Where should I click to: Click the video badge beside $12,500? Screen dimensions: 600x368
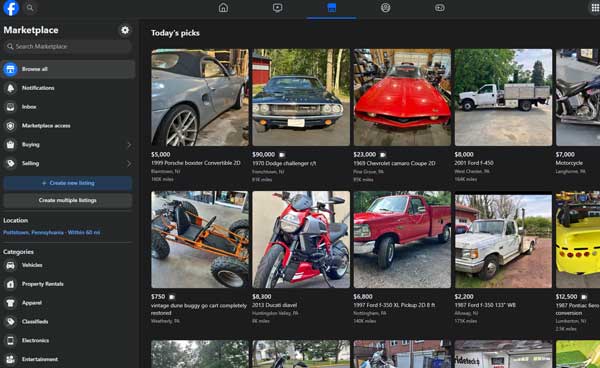click(584, 297)
